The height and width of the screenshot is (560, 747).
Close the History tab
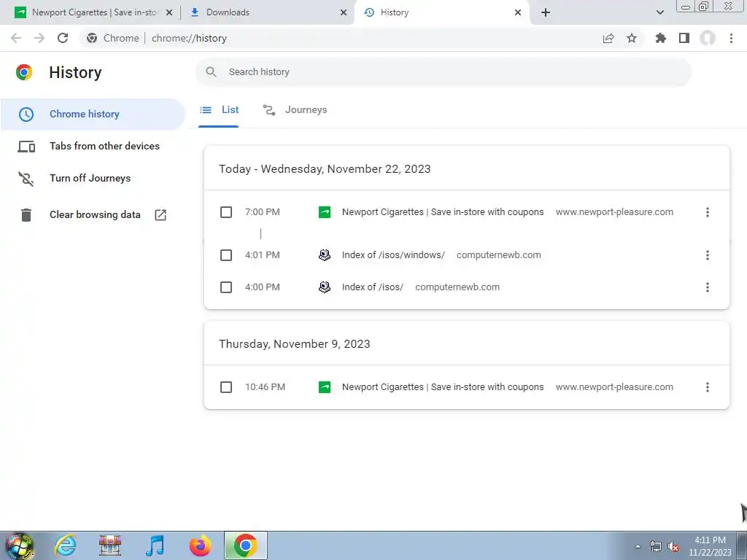point(518,12)
